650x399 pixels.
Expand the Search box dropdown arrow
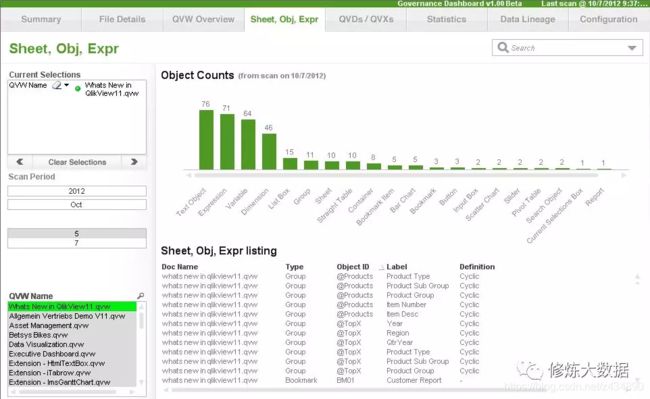pyautogui.click(x=632, y=48)
